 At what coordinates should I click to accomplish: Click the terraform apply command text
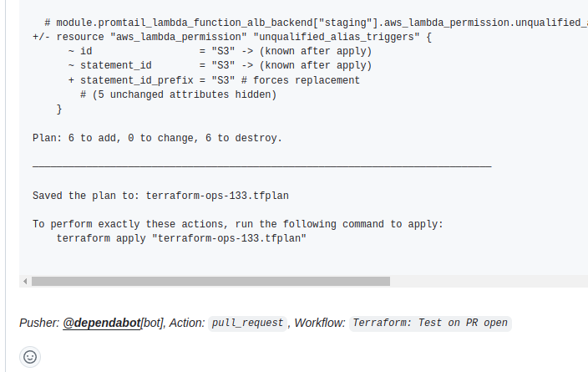(x=181, y=238)
